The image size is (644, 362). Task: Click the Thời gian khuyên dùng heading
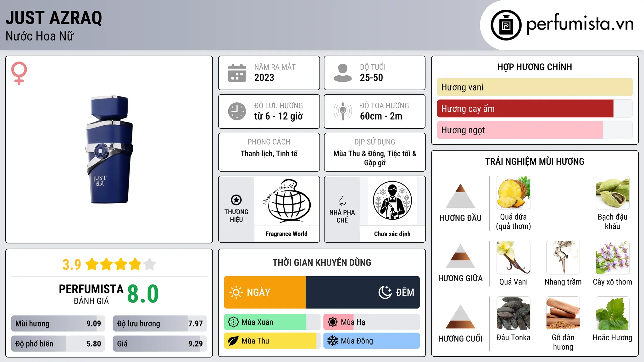click(322, 263)
